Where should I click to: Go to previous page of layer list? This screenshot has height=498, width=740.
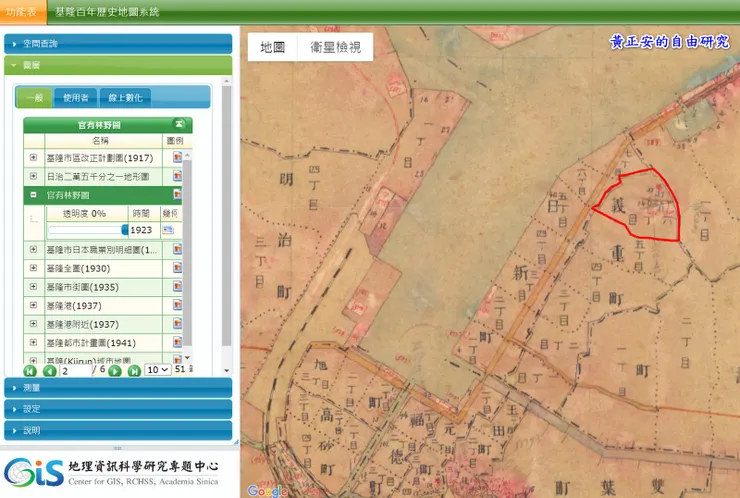coord(48,370)
